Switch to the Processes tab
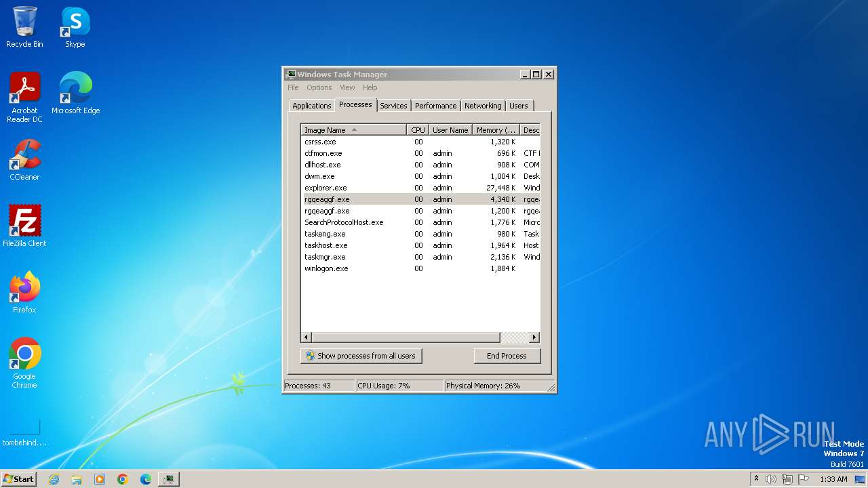 (x=355, y=104)
